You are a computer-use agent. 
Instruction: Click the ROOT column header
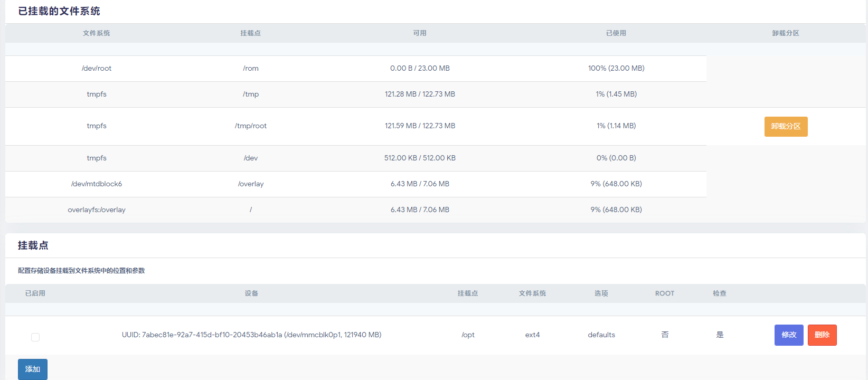pos(665,293)
